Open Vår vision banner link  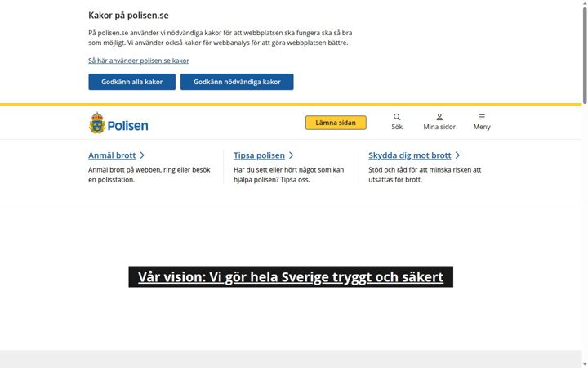click(291, 276)
